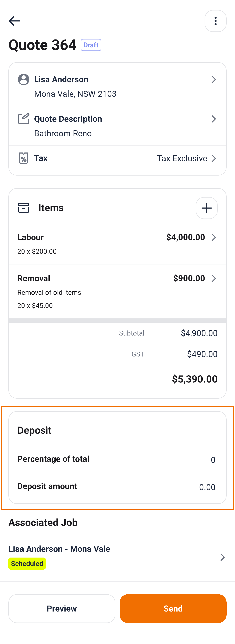Open Quote Description via its chevron
The height and width of the screenshot is (644, 235).
coord(213,119)
